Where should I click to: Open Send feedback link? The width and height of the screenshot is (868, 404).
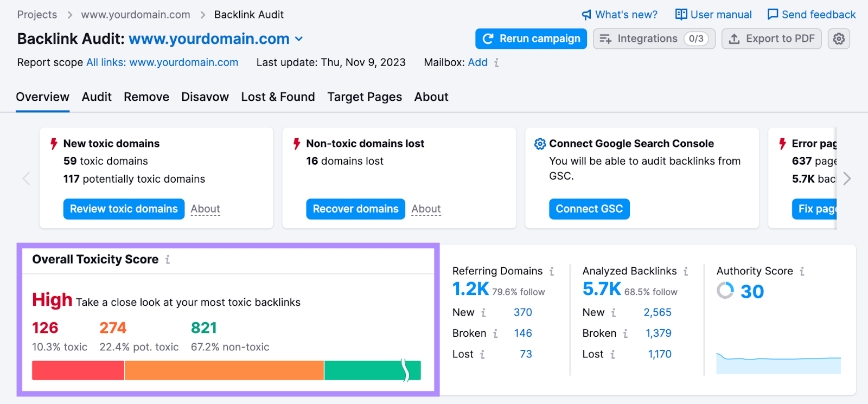[812, 15]
